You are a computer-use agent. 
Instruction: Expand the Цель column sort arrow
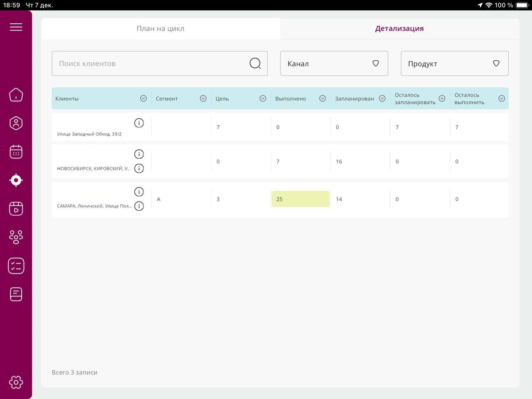coord(263,99)
